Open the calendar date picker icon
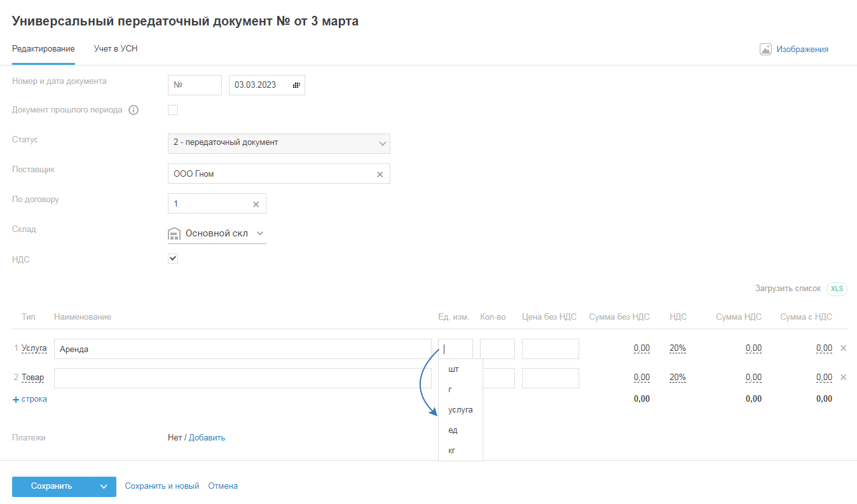Screen dimensions: 857x504 [x=296, y=85]
